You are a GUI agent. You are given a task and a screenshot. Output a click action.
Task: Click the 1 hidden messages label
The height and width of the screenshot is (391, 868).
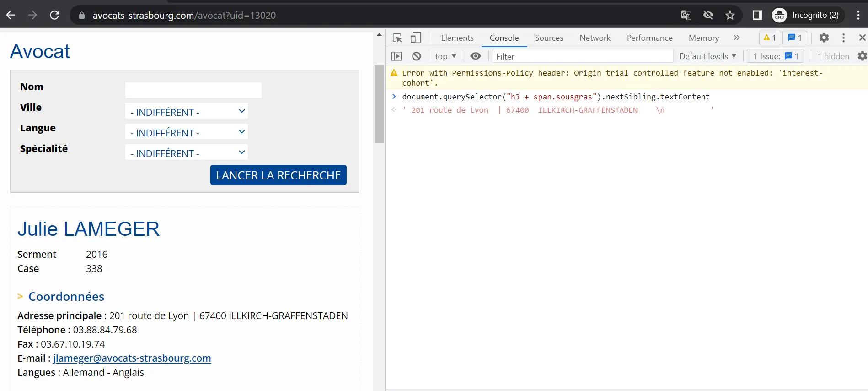tap(833, 56)
